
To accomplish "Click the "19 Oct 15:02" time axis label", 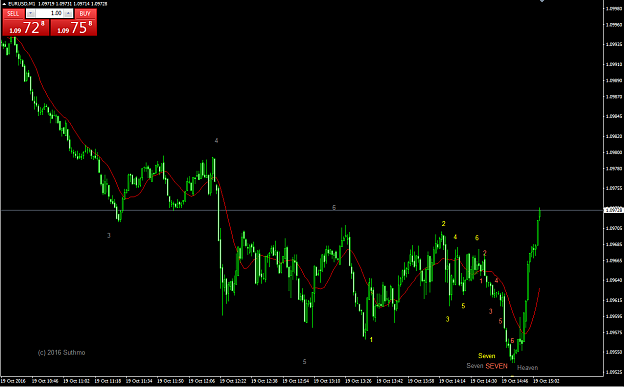I will click(x=546, y=381).
